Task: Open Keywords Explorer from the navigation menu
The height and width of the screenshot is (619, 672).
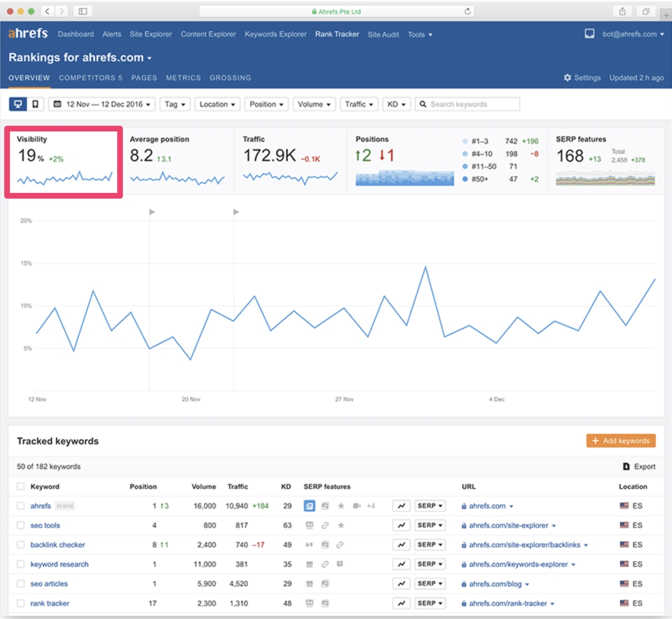Action: 275,34
